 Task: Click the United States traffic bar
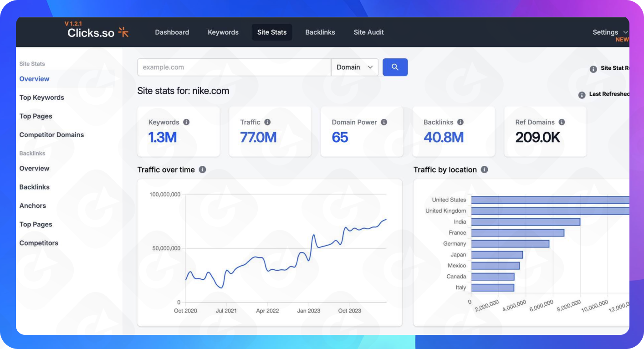(550, 200)
